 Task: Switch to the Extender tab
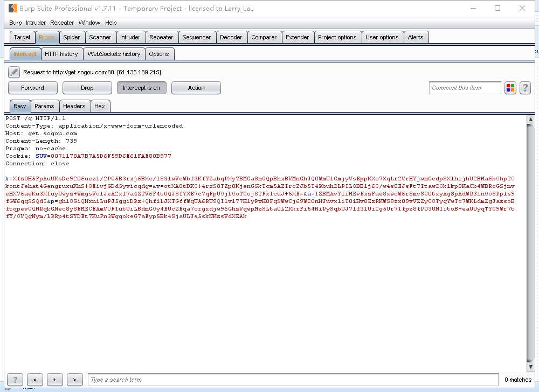point(298,37)
